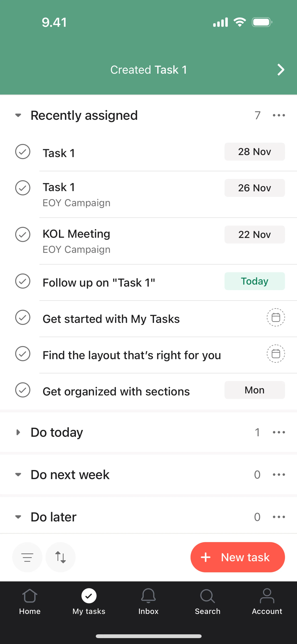Create a task with New task button
The height and width of the screenshot is (644, 297).
[x=237, y=557]
